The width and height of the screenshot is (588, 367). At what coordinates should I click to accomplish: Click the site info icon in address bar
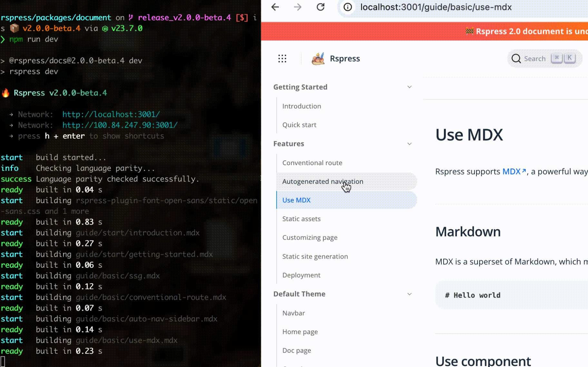348,7
